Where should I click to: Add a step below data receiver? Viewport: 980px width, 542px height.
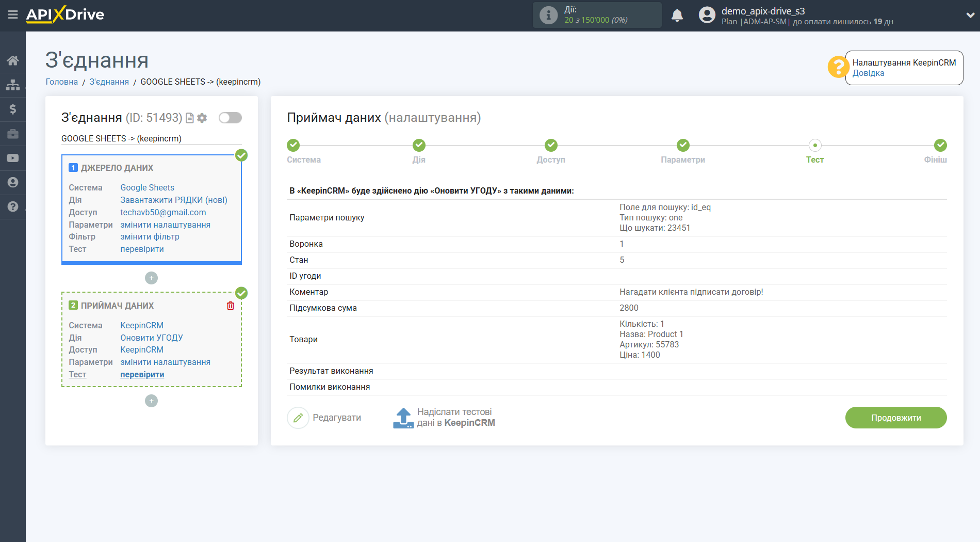coord(151,401)
